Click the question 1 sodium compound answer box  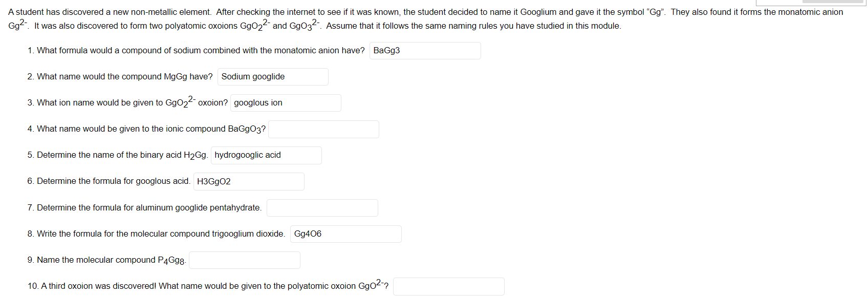tap(425, 51)
